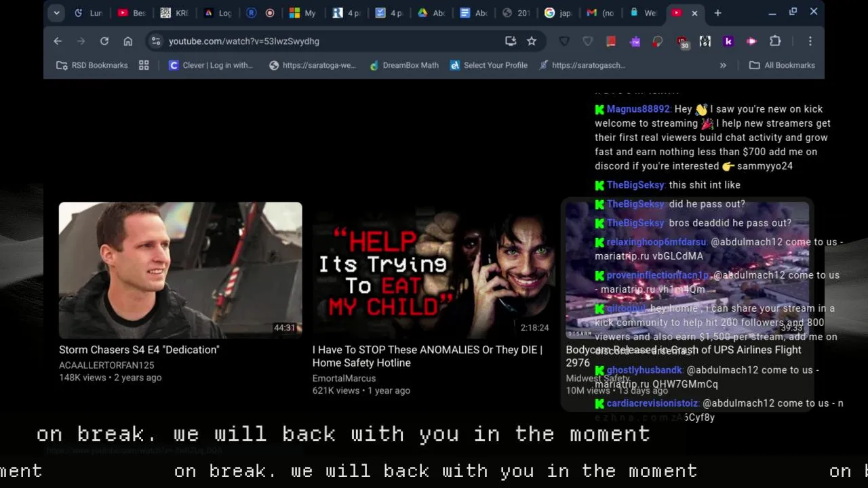Switch to the KRE tab

174,13
